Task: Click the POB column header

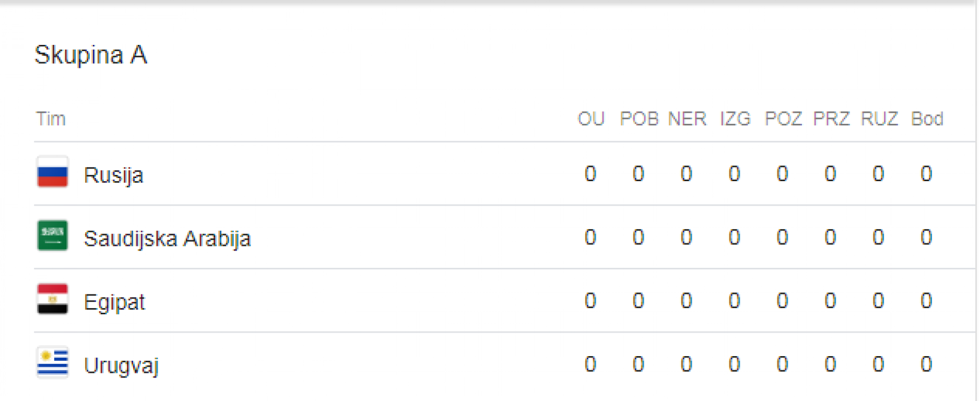Action: click(639, 119)
